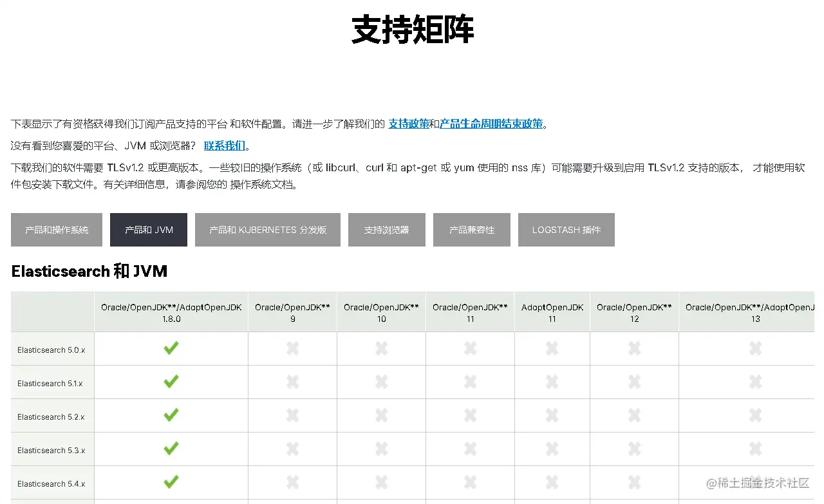Click green checkmark in Elasticsearch 5.0.x row
Image resolution: width=824 pixels, height=504 pixels.
[171, 348]
